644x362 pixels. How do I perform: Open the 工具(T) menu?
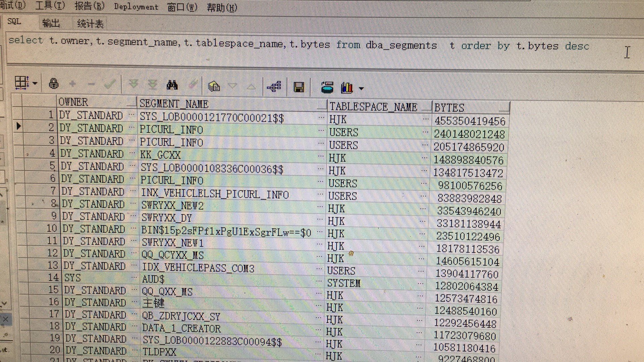coord(50,6)
